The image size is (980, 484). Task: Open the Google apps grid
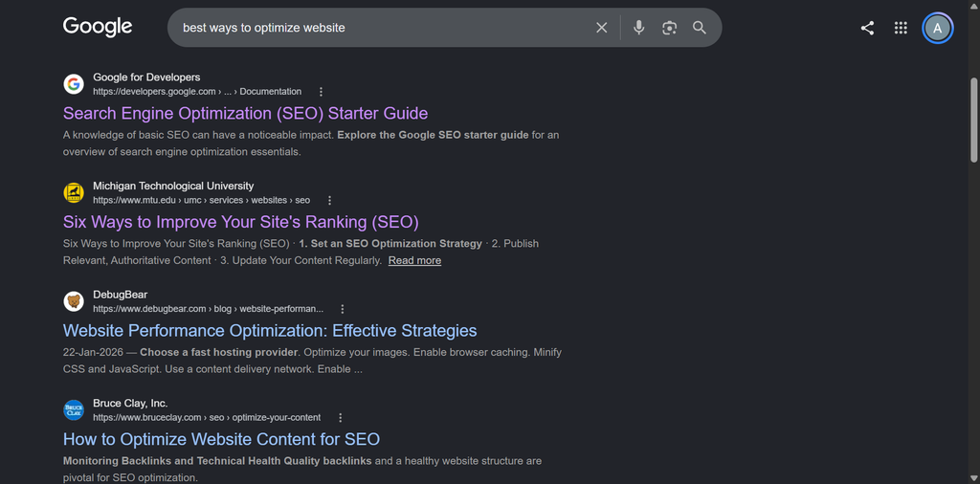click(x=901, y=28)
